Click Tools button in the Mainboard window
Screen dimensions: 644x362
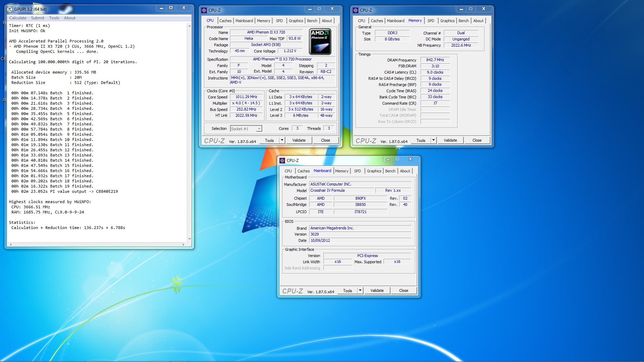click(348, 290)
